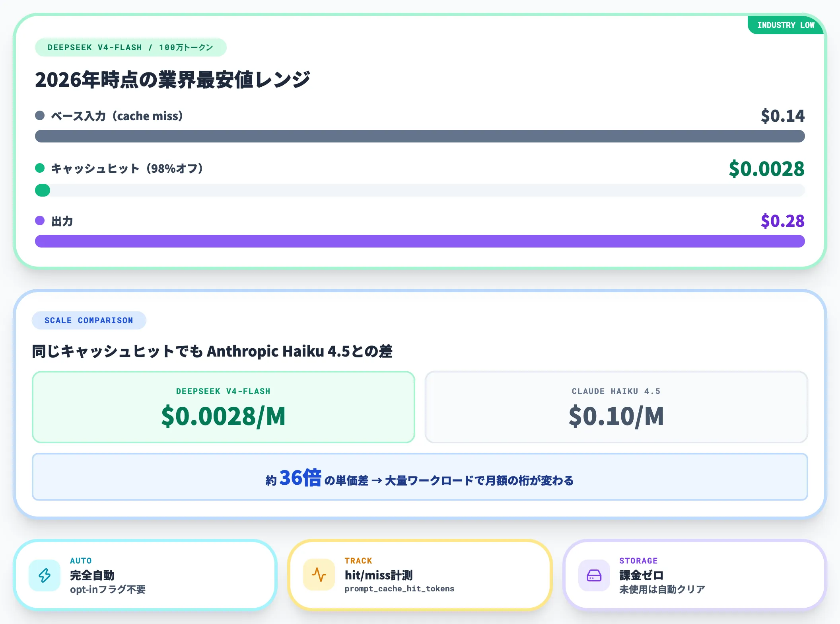Click the INDUSTRY LOW badge
This screenshot has width=840, height=624.
(x=785, y=25)
